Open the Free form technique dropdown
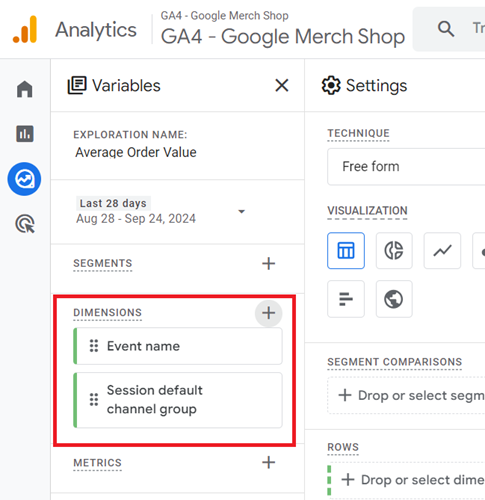Screen dimensions: 485x500 (x=406, y=167)
